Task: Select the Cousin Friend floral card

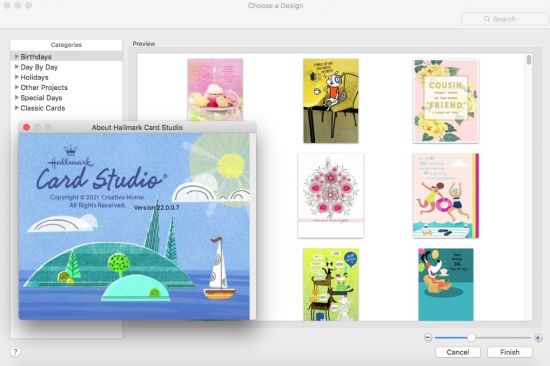Action: pos(446,101)
